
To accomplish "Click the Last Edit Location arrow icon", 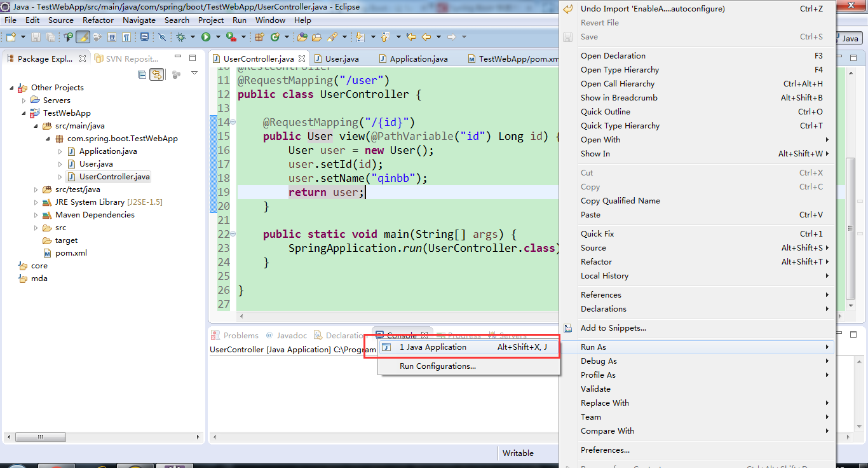I will pos(410,38).
